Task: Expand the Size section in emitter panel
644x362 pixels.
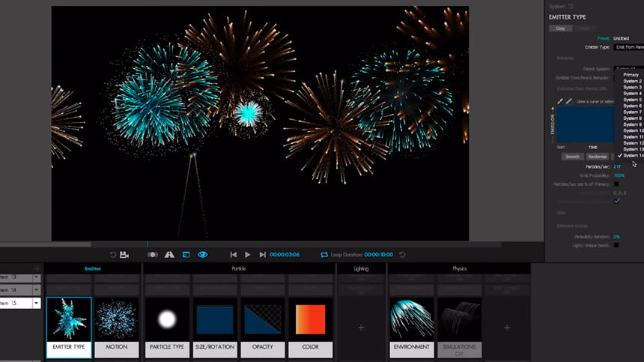Action: tap(561, 213)
